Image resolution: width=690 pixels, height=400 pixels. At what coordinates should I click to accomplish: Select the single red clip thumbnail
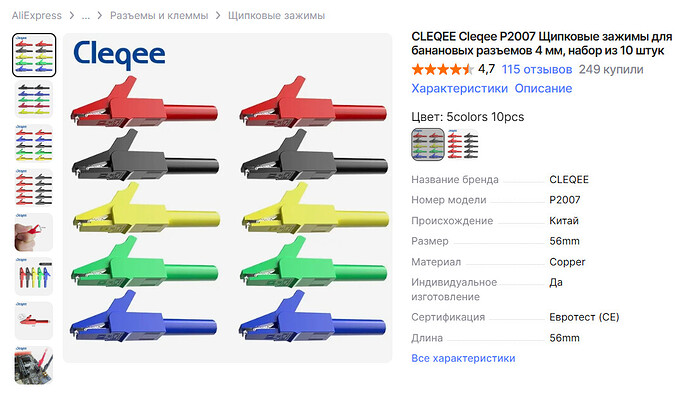pyautogui.click(x=34, y=319)
